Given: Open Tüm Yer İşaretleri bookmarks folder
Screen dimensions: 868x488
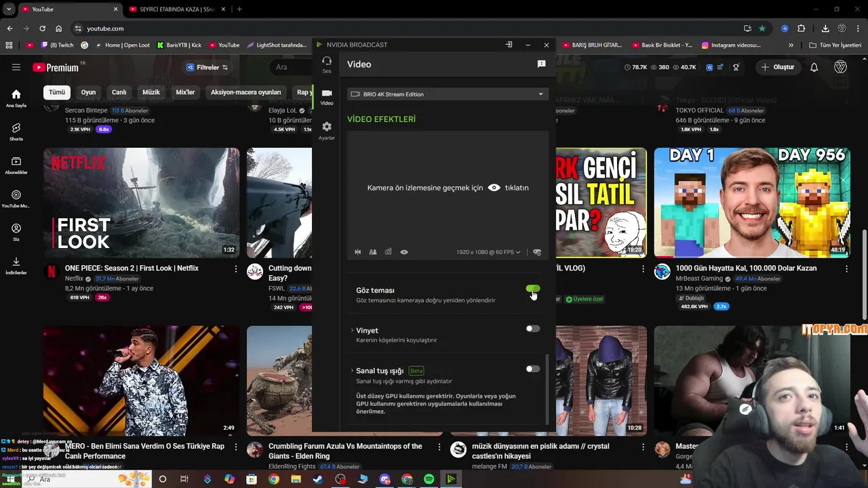Looking at the screenshot, I should pyautogui.click(x=835, y=45).
